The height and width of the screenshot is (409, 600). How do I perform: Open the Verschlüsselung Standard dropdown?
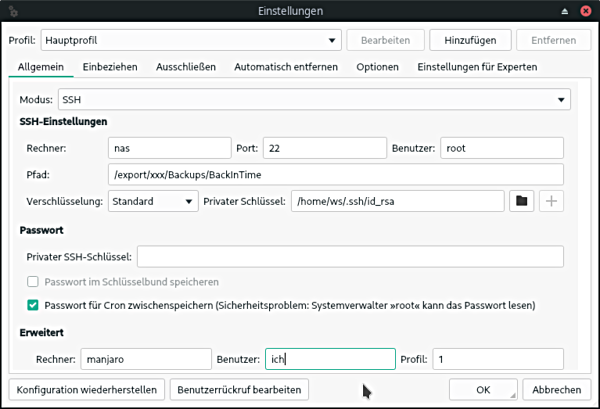tap(153, 201)
